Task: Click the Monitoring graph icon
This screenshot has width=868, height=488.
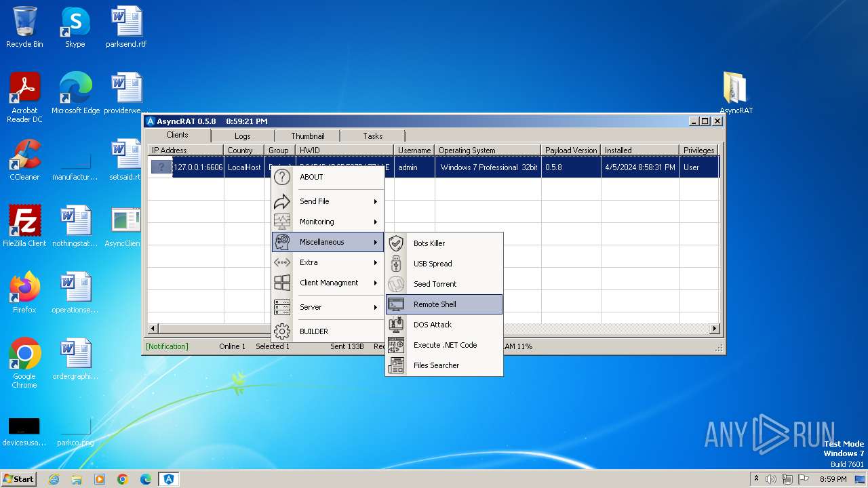Action: 282,222
